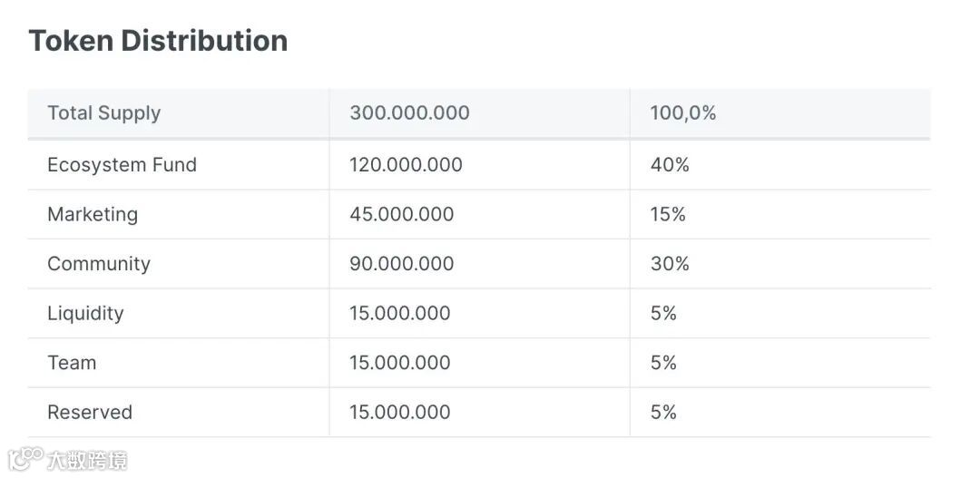Select the Community row label
Image resolution: width=980 pixels, height=478 pixels.
click(x=99, y=264)
